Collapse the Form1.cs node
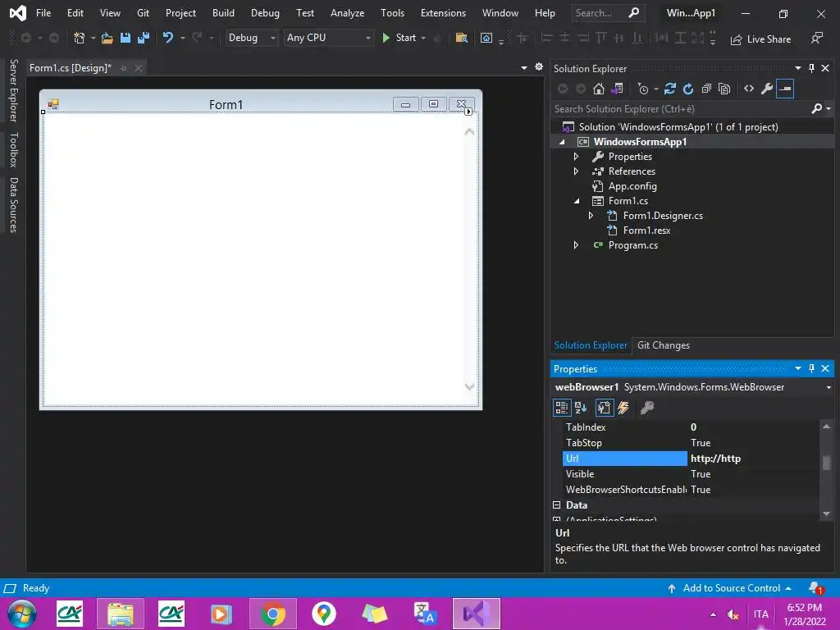Image resolution: width=840 pixels, height=630 pixels. coord(577,202)
